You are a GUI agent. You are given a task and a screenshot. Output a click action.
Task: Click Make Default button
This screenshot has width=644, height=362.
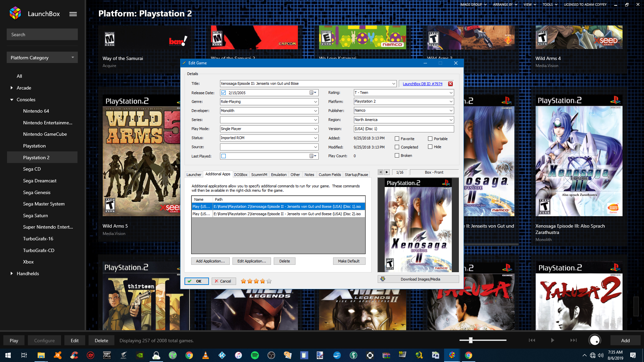coord(349,261)
